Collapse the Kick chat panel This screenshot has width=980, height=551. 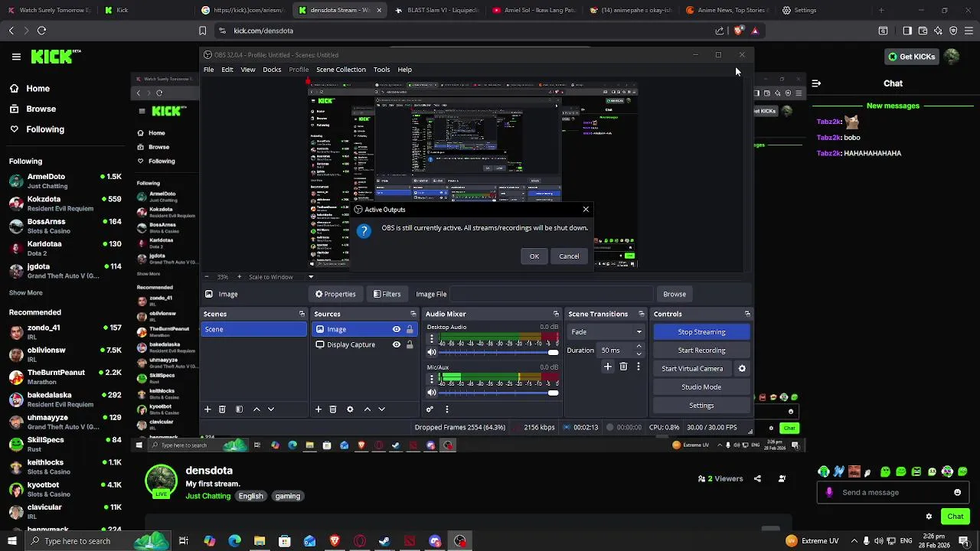(x=816, y=83)
